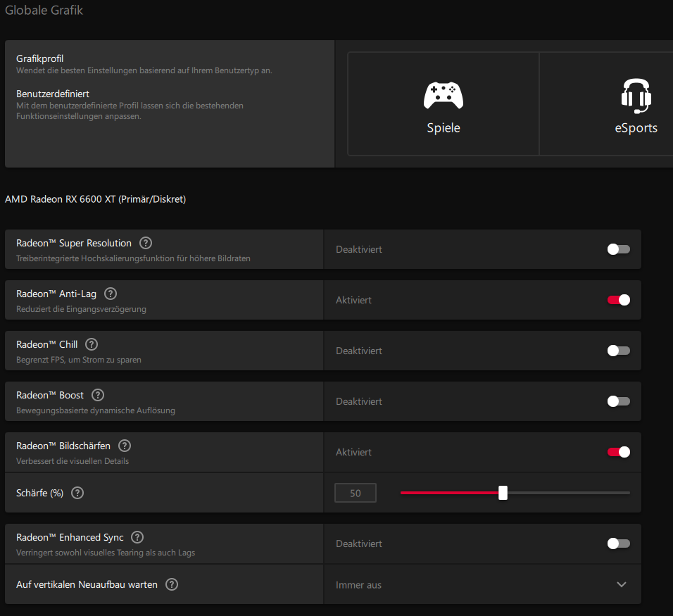Select the eSports graphics profile card
The height and width of the screenshot is (616, 673).
(606, 103)
